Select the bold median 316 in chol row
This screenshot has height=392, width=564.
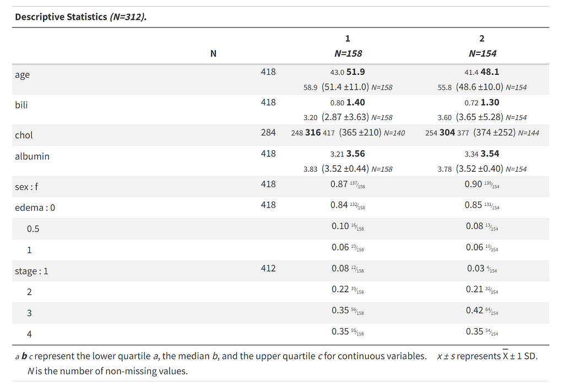pyautogui.click(x=313, y=133)
